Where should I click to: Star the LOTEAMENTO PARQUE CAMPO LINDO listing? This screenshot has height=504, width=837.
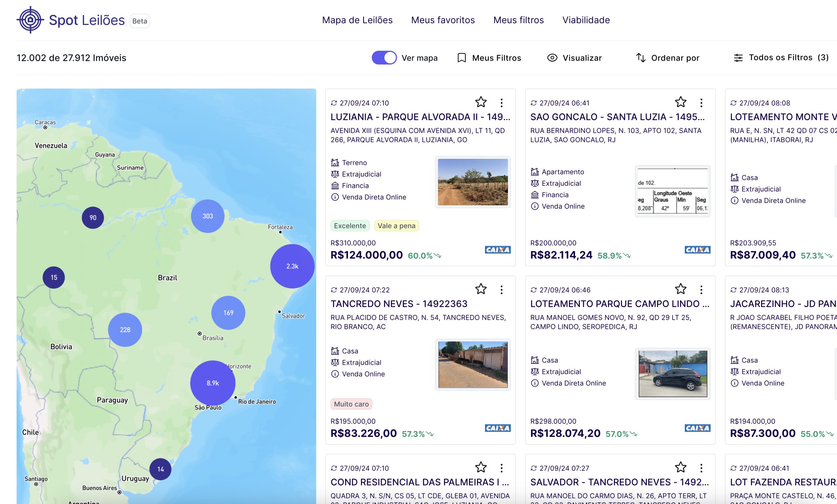pyautogui.click(x=680, y=289)
